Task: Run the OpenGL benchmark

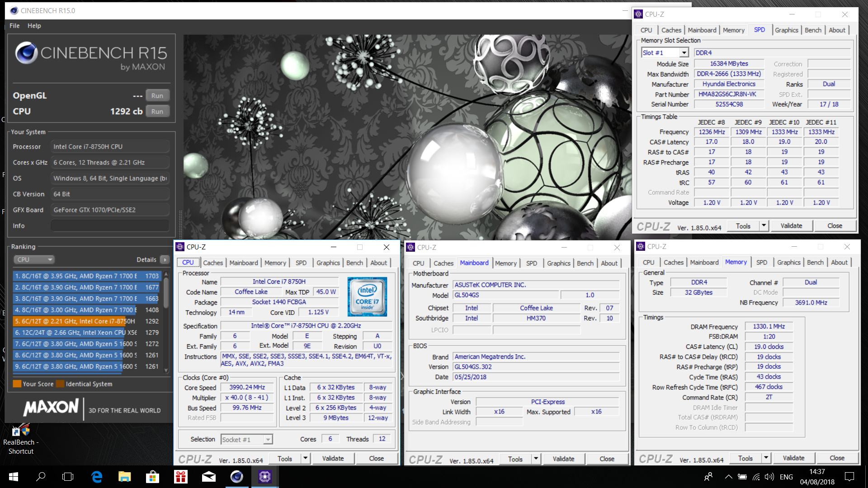Action: tap(157, 95)
